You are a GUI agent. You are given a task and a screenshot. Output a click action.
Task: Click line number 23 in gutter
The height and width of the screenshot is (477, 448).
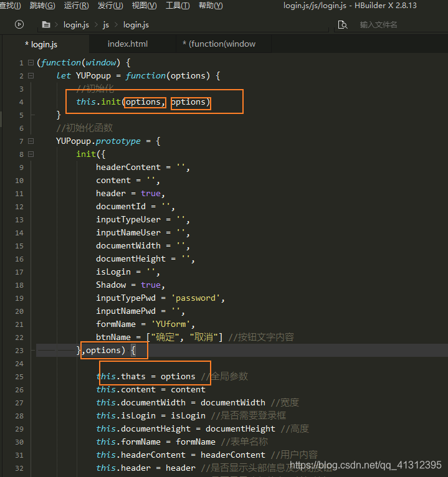(x=19, y=351)
